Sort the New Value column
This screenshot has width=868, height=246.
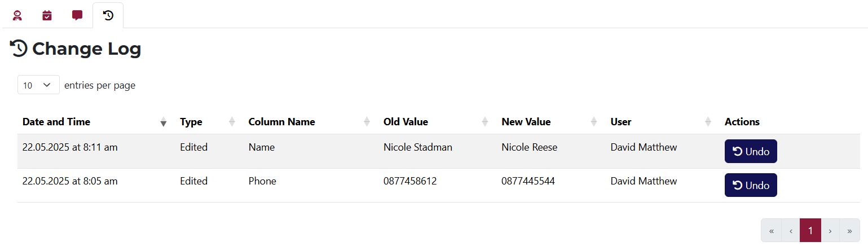coord(526,122)
